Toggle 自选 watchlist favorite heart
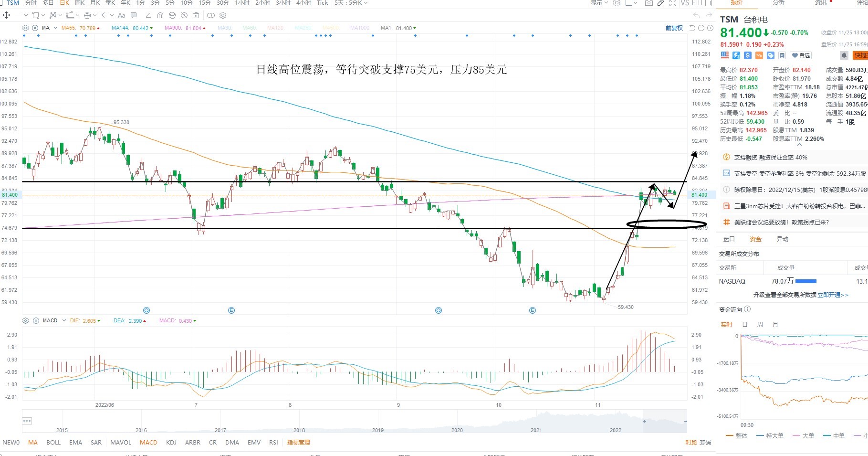 (801, 55)
